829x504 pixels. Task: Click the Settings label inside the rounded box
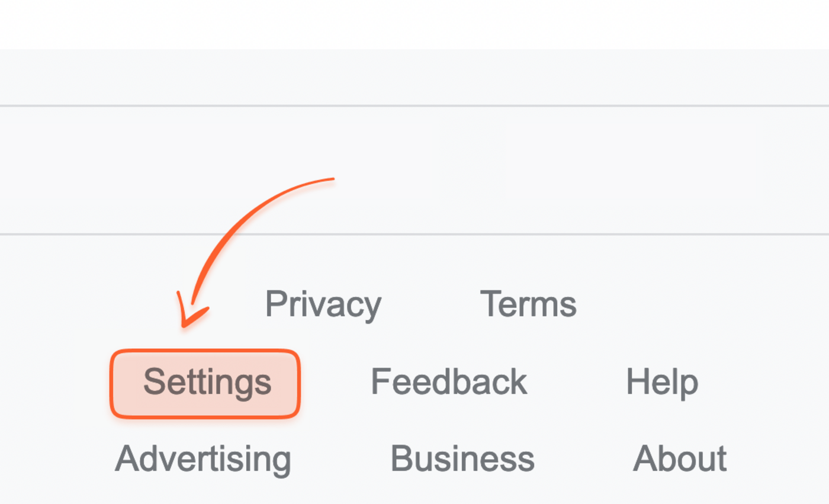pos(205,382)
